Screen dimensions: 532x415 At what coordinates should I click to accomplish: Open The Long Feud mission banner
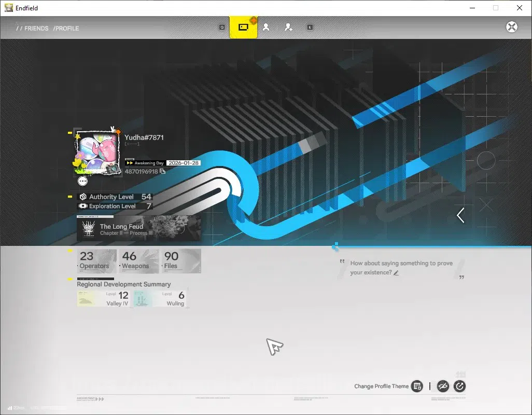[x=139, y=229]
